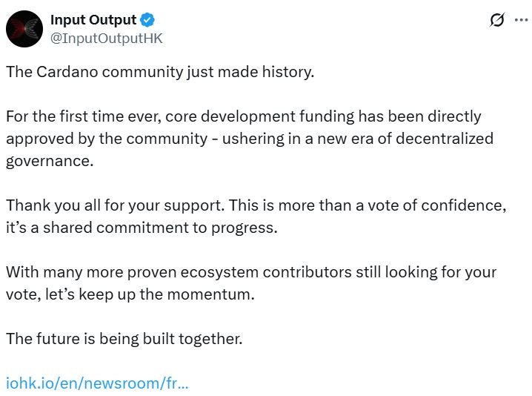
Task: Open the three-dot more options menu
Action: point(521,21)
